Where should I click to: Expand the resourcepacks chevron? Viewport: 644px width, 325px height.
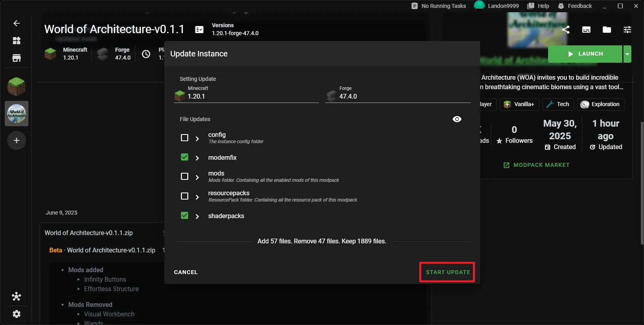(x=197, y=196)
